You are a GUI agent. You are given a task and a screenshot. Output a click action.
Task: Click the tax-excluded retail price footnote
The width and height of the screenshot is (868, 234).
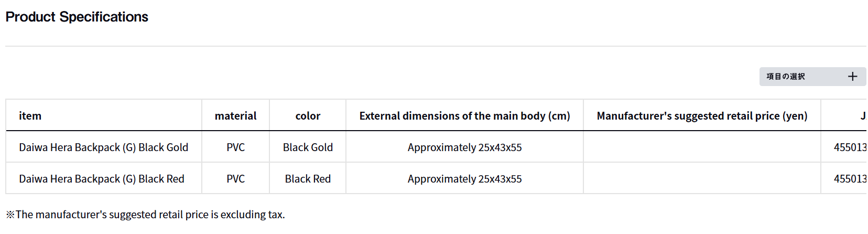[x=145, y=215]
